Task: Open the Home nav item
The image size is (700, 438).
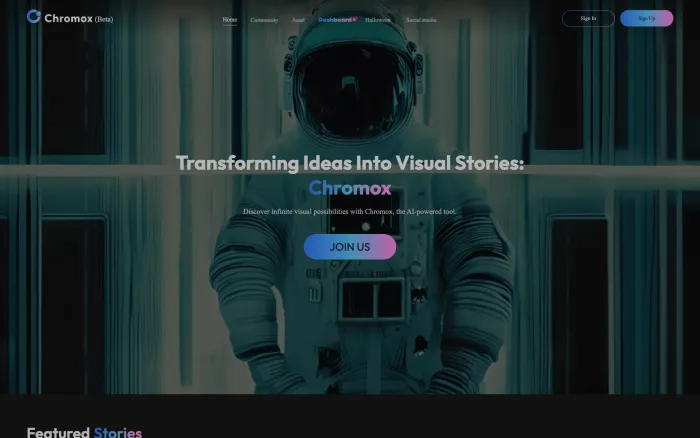Action: click(x=229, y=20)
